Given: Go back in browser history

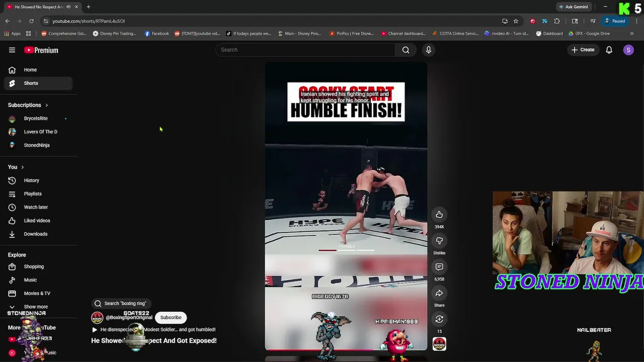Looking at the screenshot, I should pos(7,21).
